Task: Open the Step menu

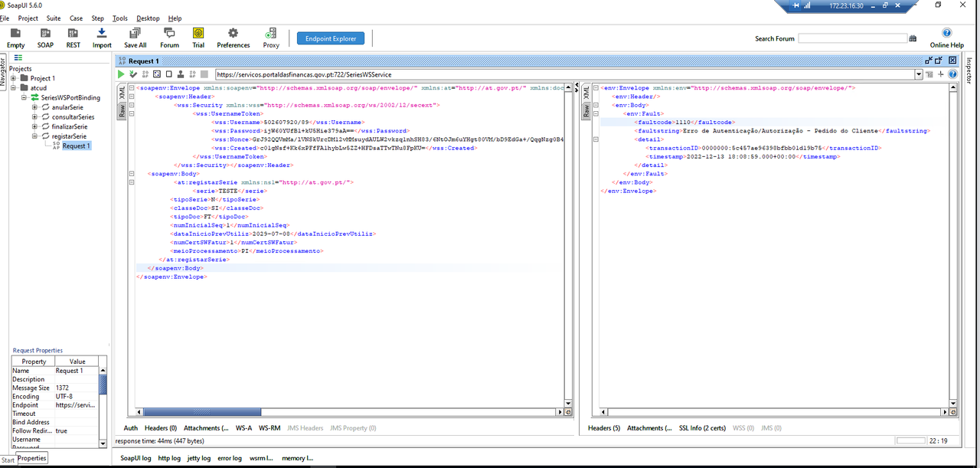Action: pyautogui.click(x=98, y=18)
